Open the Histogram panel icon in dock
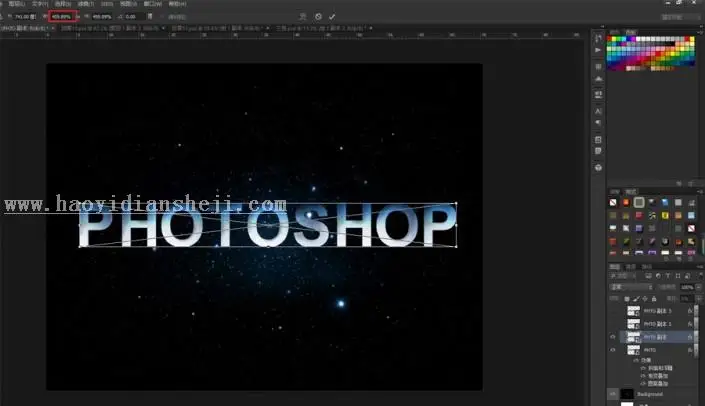This screenshot has width=705, height=406. (x=598, y=79)
